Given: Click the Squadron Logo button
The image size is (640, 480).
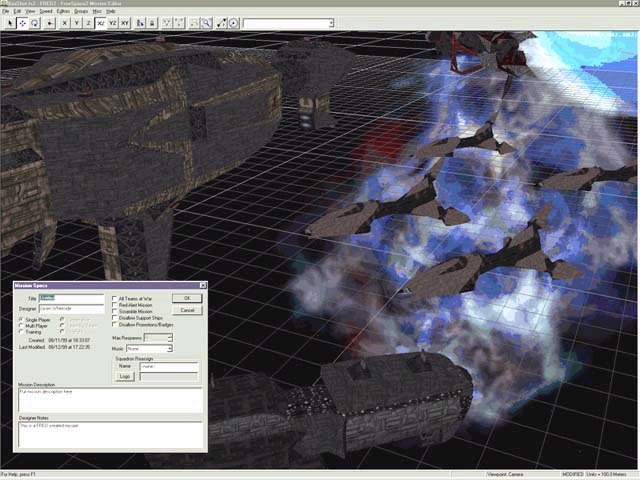Looking at the screenshot, I should [x=126, y=376].
